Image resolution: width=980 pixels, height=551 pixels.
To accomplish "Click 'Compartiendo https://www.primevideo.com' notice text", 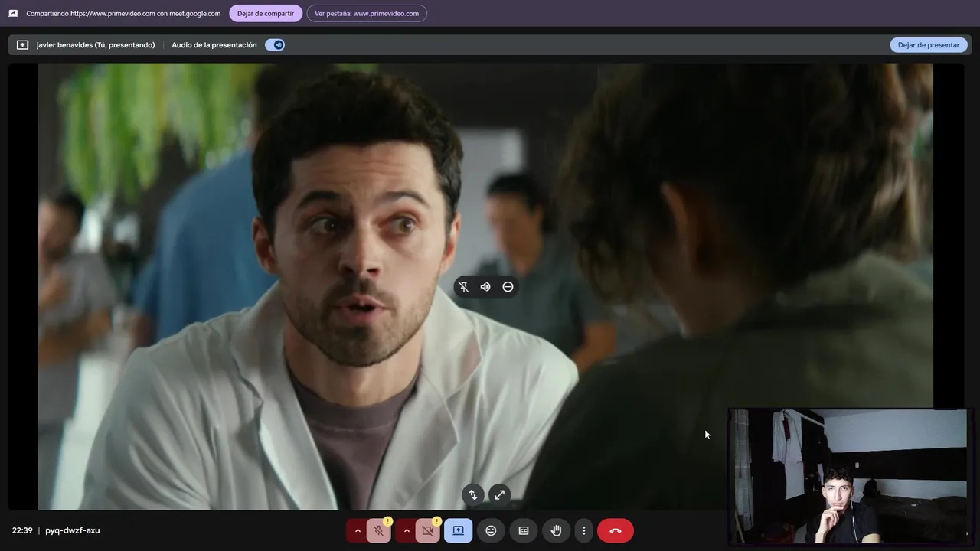I will click(x=123, y=13).
